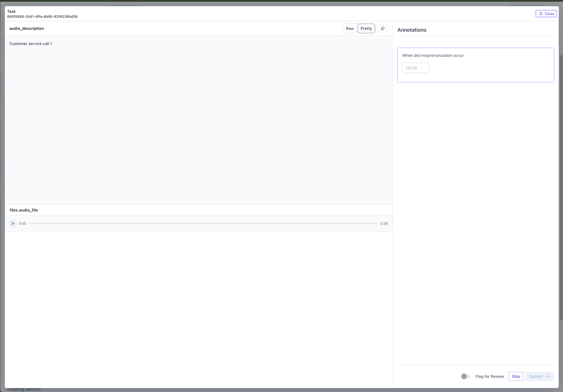The height and width of the screenshot is (392, 563).
Task: Click the right-side scrollbar
Action: pos(561,172)
